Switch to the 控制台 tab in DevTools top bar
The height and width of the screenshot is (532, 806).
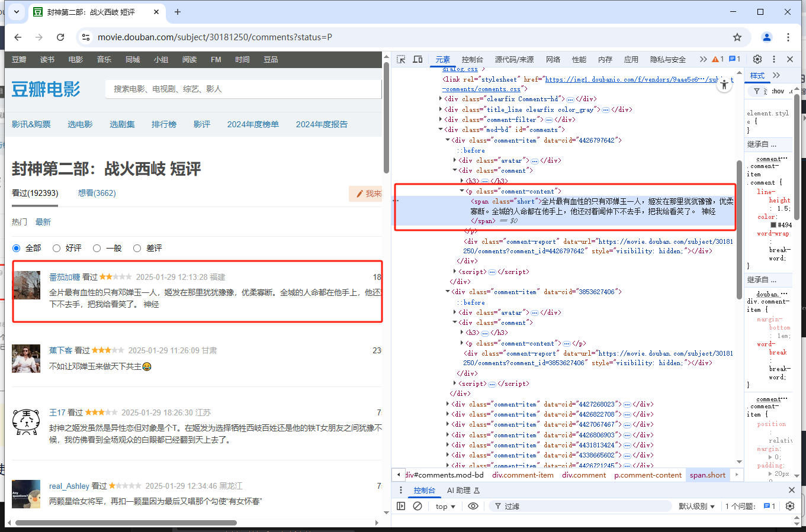click(472, 59)
